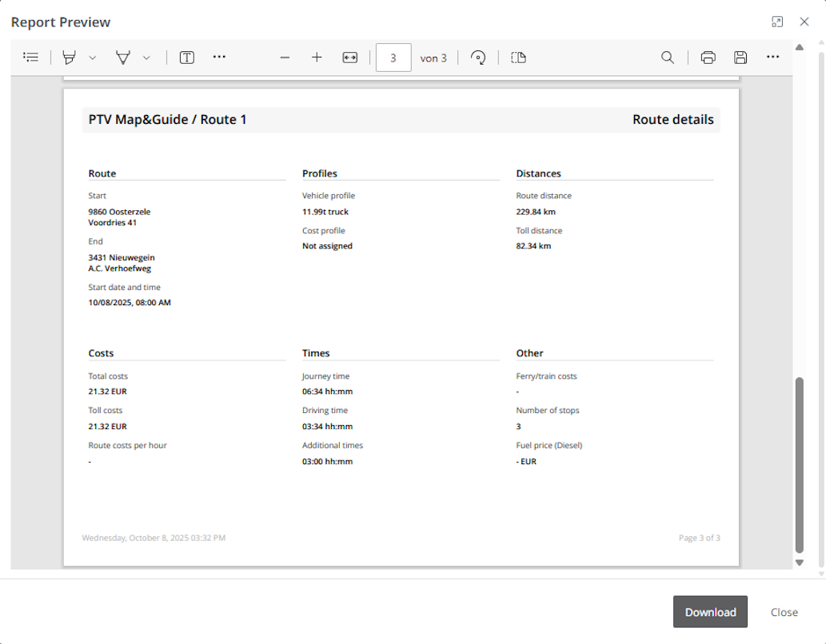Open search in document
The width and height of the screenshot is (826, 644).
[667, 58]
